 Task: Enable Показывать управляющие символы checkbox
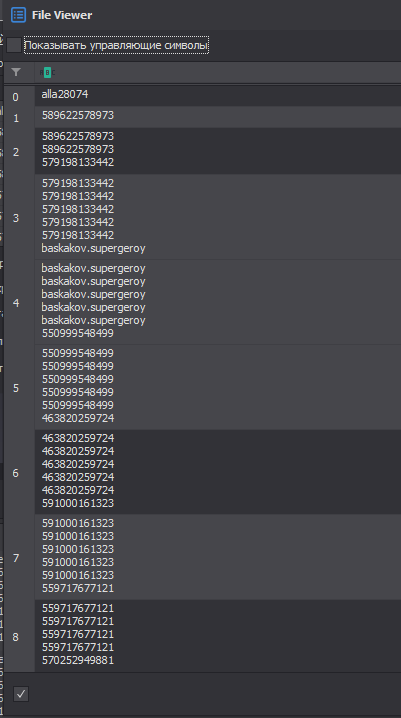tap(14, 45)
